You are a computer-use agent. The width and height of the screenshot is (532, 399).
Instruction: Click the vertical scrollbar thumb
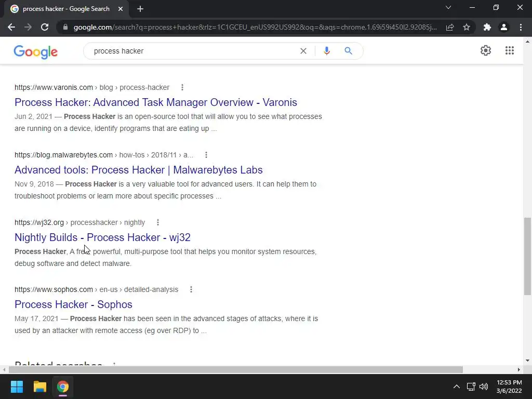click(527, 256)
